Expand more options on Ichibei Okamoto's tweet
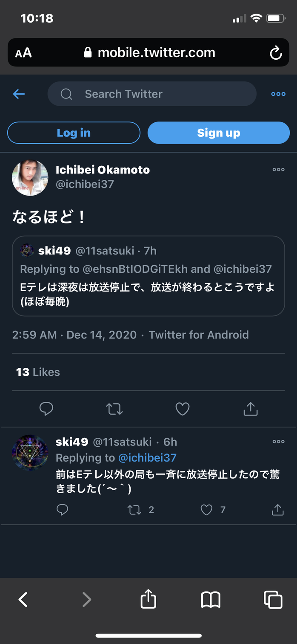297x644 pixels. point(279,170)
